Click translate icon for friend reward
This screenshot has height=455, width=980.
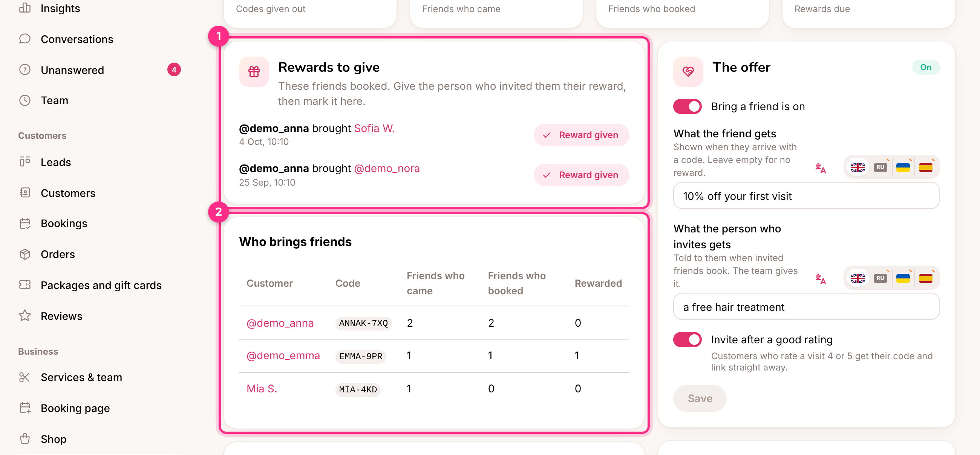pos(821,168)
